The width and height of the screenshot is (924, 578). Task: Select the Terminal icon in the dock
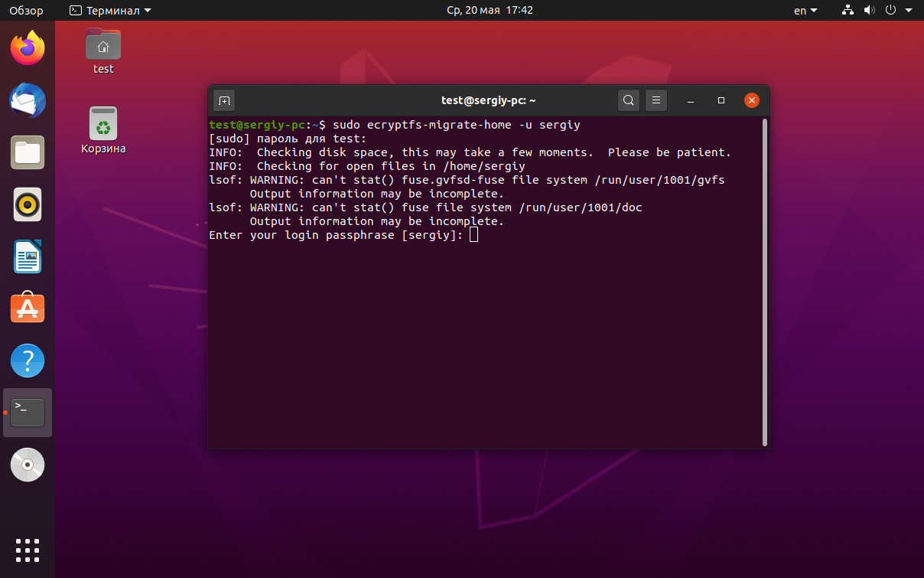click(x=28, y=413)
